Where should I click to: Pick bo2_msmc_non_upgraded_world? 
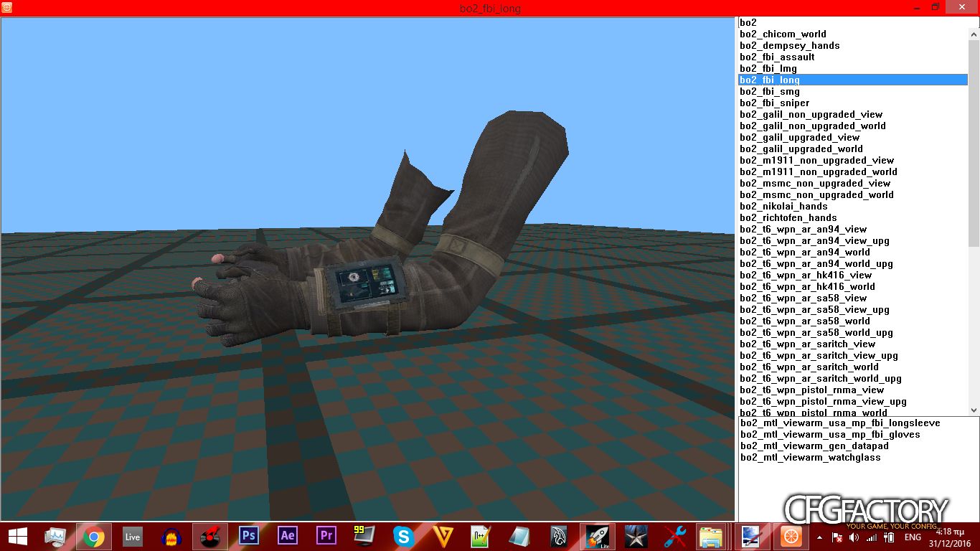point(854,195)
